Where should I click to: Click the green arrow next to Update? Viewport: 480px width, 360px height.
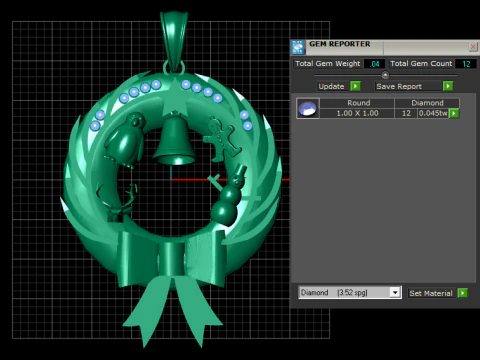click(355, 86)
